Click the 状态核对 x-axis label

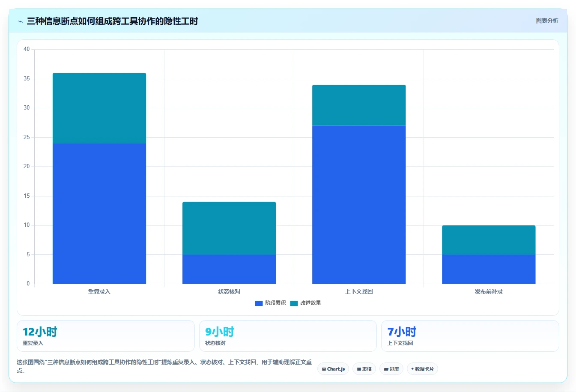coord(229,291)
